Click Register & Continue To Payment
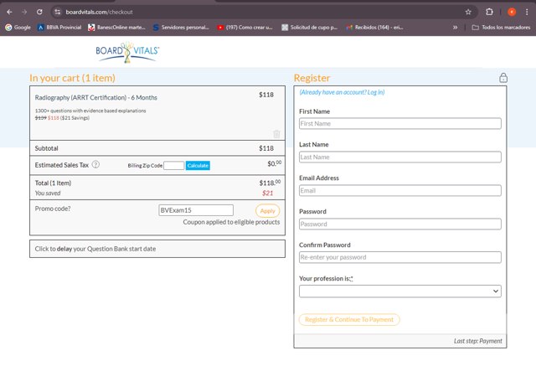Image resolution: width=536 pixels, height=392 pixels. (349, 319)
